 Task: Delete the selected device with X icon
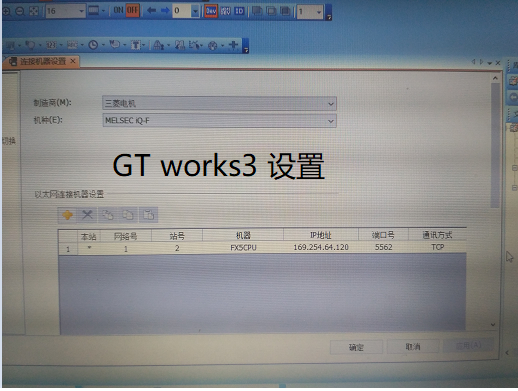(x=87, y=215)
